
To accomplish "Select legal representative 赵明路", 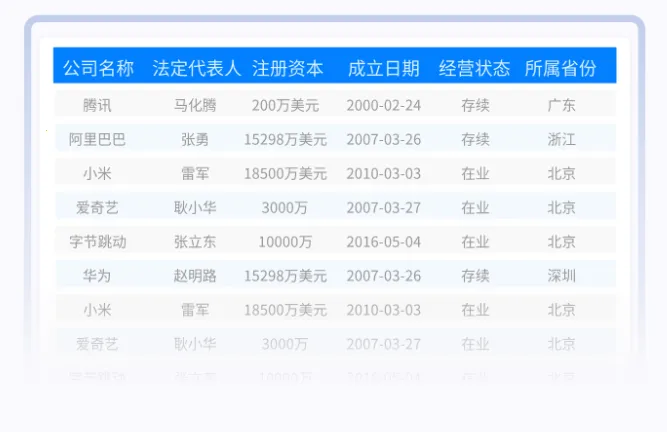I will tap(195, 275).
